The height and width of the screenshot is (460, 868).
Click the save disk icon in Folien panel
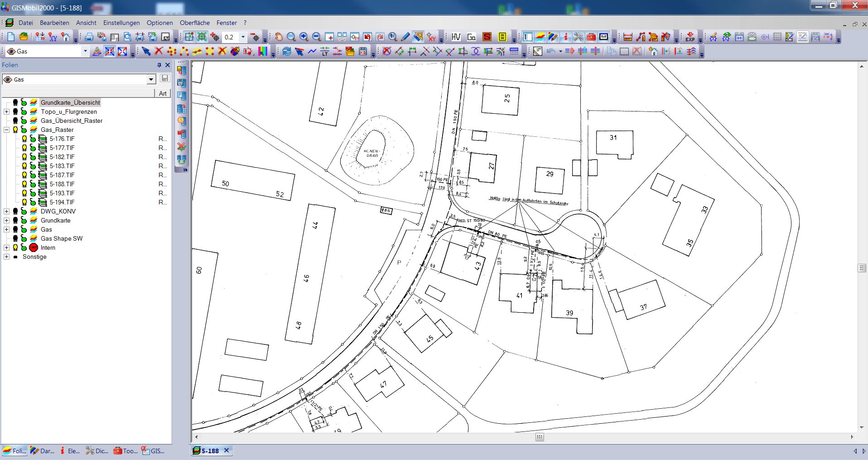pyautogui.click(x=165, y=78)
